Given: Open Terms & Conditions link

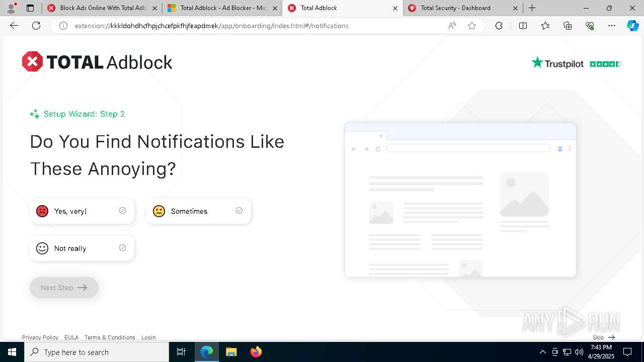Looking at the screenshot, I should coord(110,337).
